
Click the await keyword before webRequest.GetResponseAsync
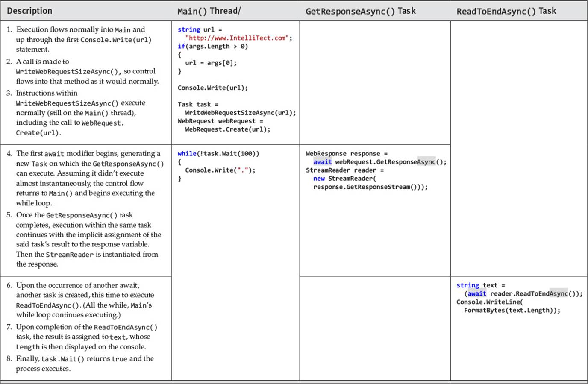coord(322,162)
